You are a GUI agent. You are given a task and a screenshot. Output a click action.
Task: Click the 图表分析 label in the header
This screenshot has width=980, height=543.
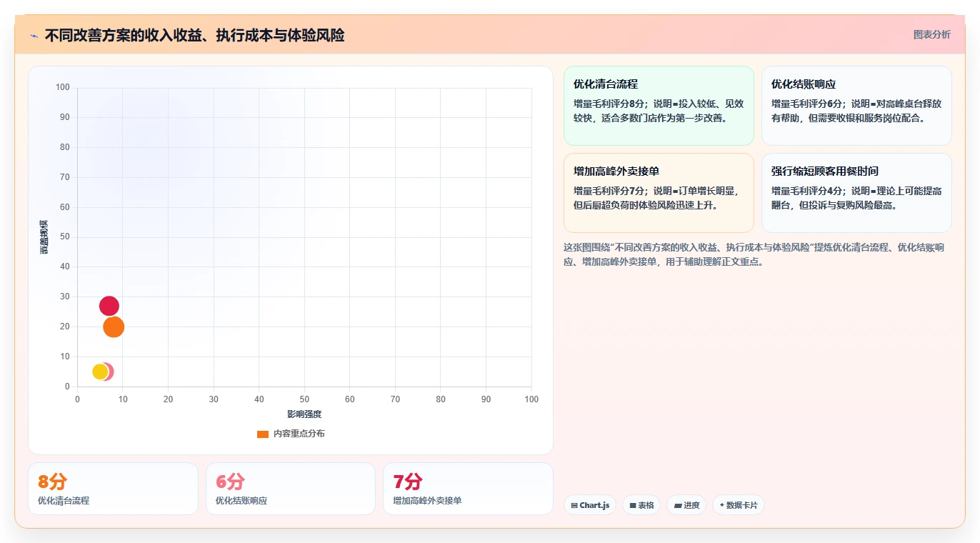click(931, 34)
